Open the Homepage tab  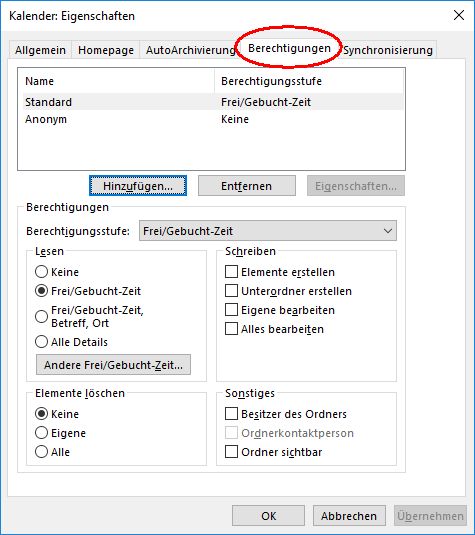[x=106, y=50]
